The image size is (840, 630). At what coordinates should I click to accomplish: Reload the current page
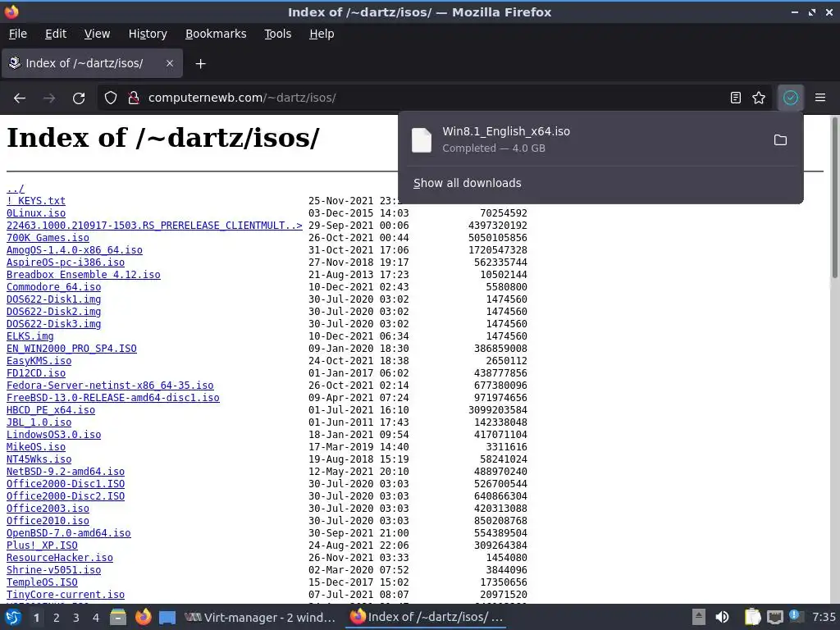coord(79,98)
